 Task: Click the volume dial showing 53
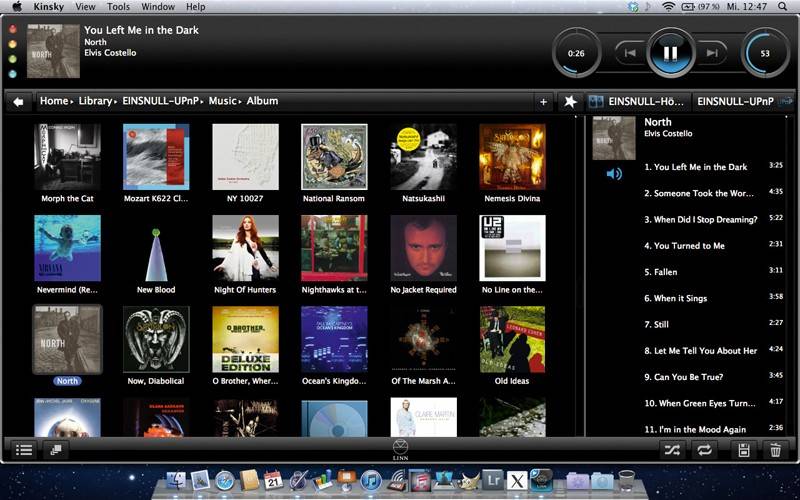pos(765,53)
